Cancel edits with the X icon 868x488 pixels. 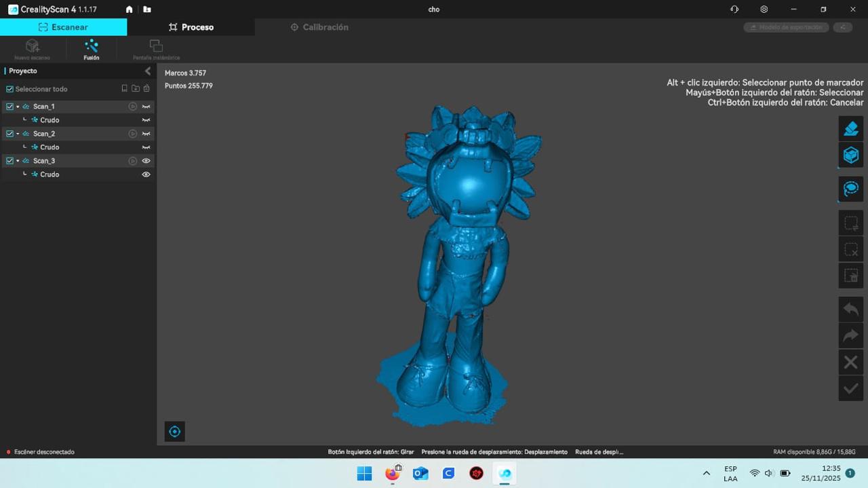click(x=851, y=362)
